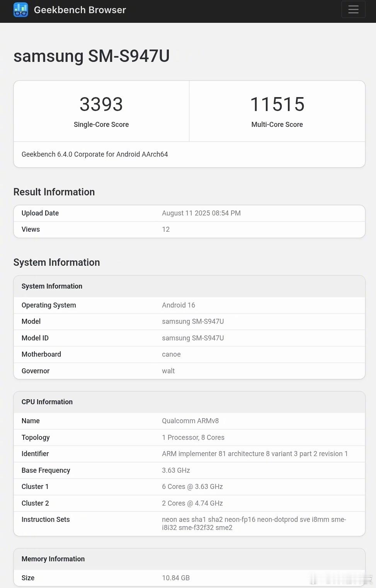Select the Android 16 value
Viewport: 376px width, 588px height.
coord(179,305)
